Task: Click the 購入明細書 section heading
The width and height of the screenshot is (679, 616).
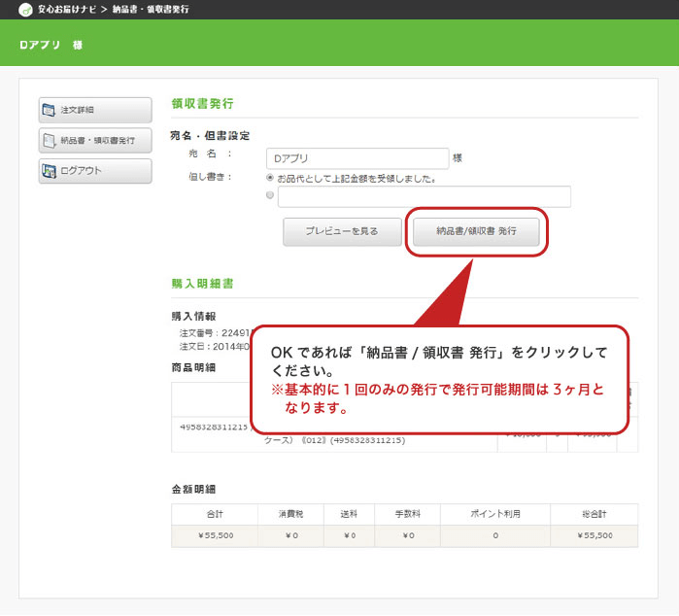Action: tap(203, 284)
